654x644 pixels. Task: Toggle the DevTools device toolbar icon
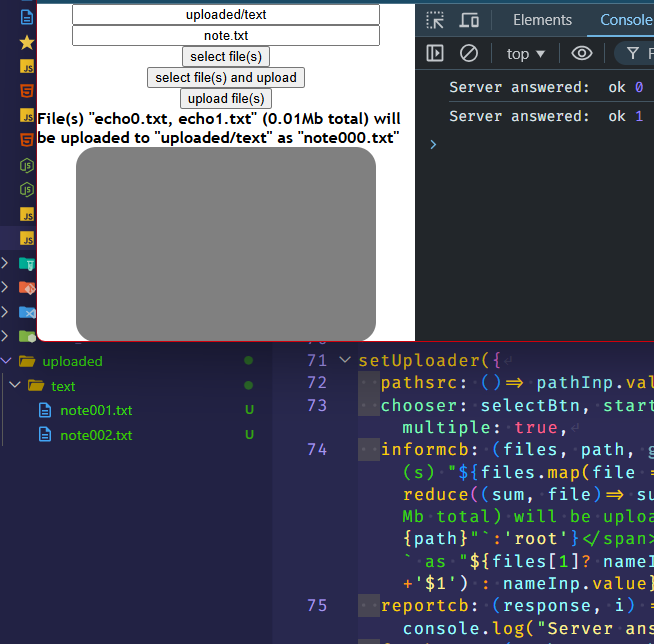tap(469, 20)
